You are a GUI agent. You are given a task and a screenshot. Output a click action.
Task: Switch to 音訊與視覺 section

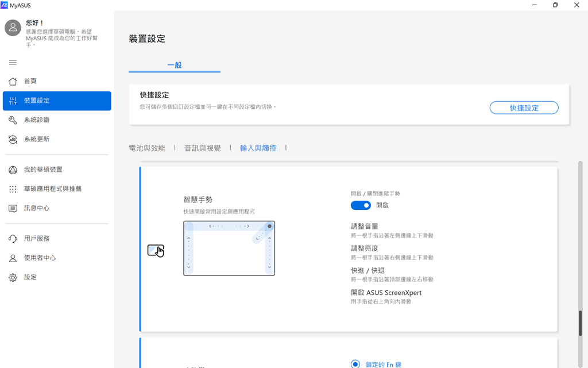[x=203, y=148]
